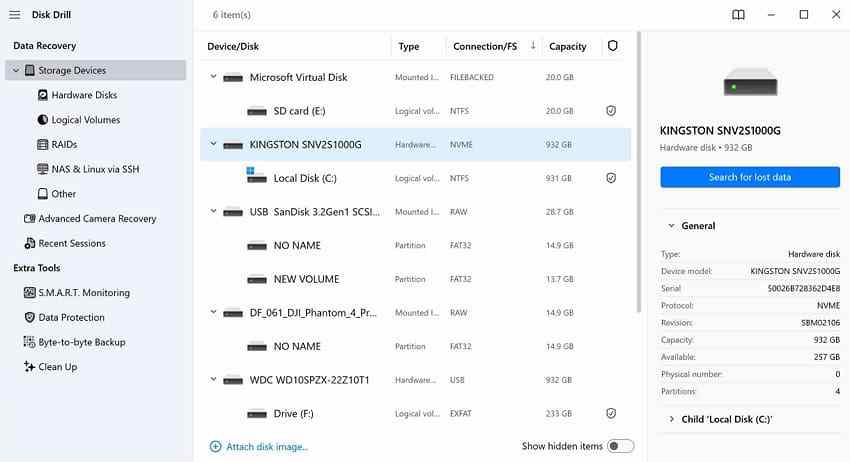850x462 pixels.
Task: Select the Drive (F:) row
Action: [415, 413]
